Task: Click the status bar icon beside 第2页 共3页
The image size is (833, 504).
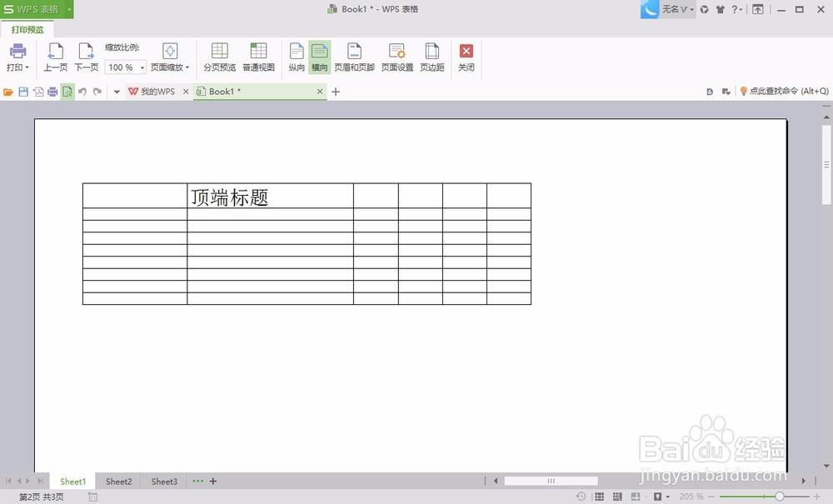Action: click(92, 497)
